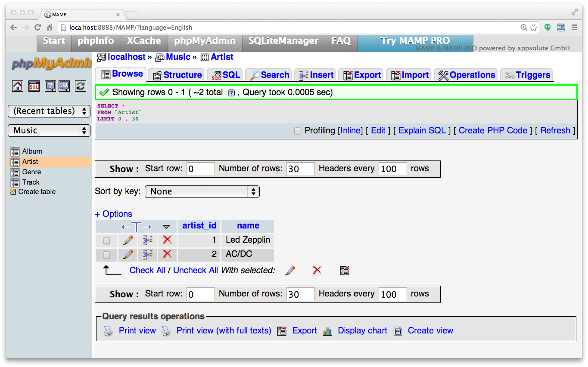Open phpMyAdmin home icon in sidebar

(x=18, y=86)
